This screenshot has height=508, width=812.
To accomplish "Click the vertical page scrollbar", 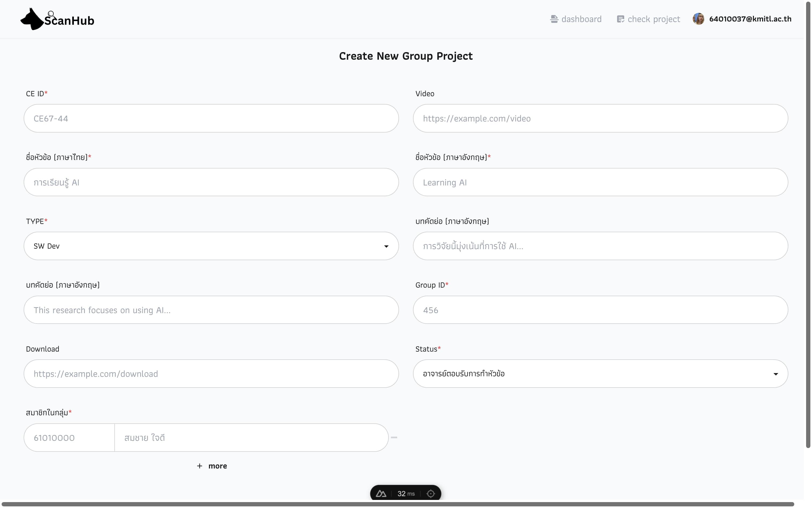I will [808, 225].
